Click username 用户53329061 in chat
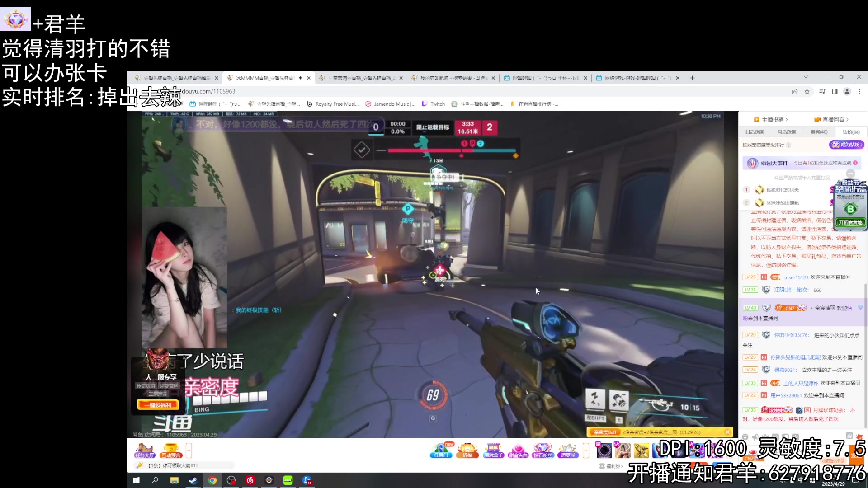The height and width of the screenshot is (488, 868). [786, 395]
